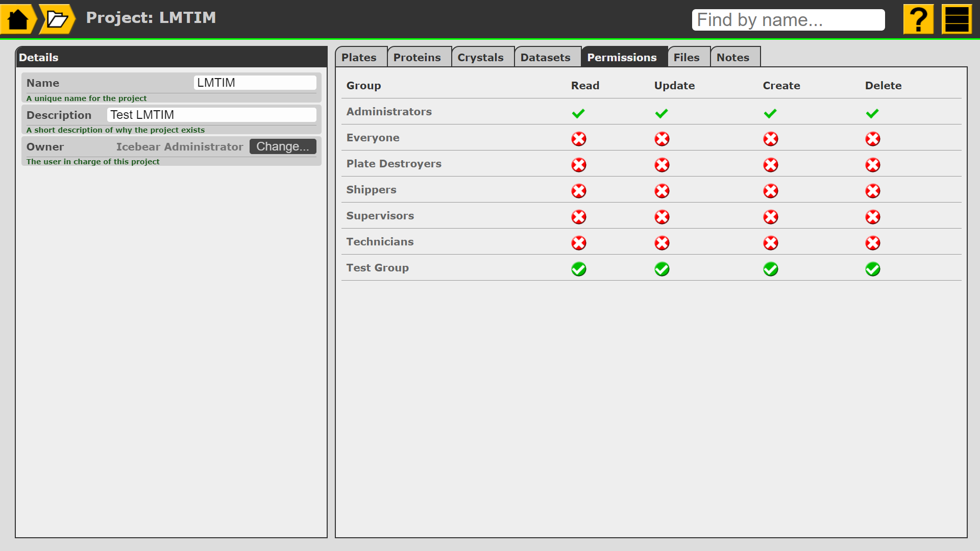Select the project Name input field
Viewport: 980px width, 551px height.
pyautogui.click(x=254, y=82)
